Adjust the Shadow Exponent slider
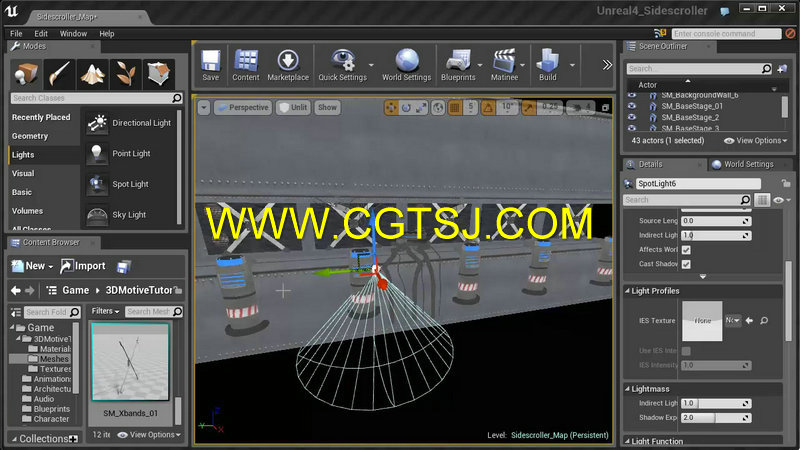The width and height of the screenshot is (800, 450). pos(716,418)
